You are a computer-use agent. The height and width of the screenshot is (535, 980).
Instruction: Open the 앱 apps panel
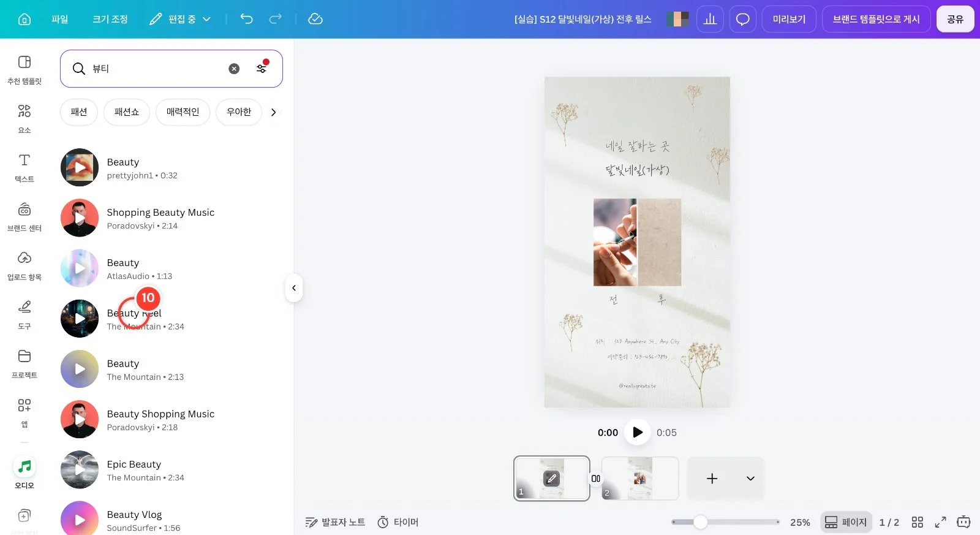[x=24, y=413]
